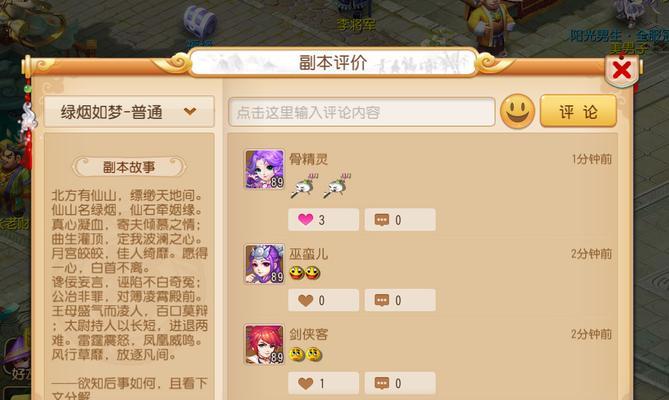Like 剑侠客's comment with the heart
669x400 pixels.
click(323, 383)
